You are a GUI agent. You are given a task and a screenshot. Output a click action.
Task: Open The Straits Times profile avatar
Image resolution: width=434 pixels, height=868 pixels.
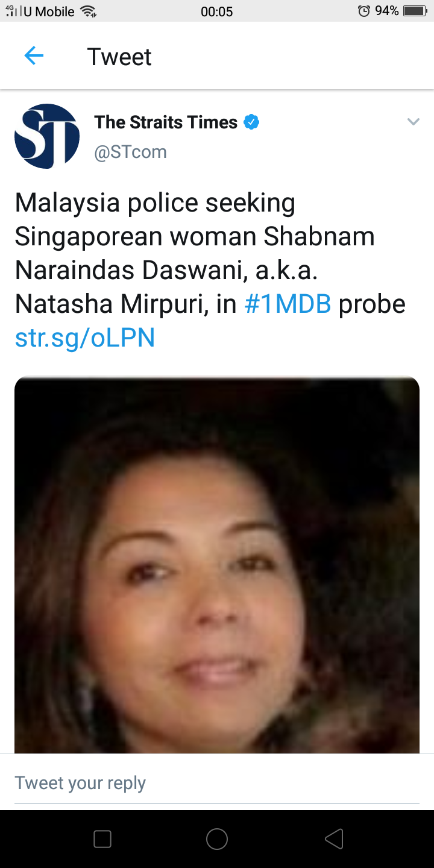pyautogui.click(x=47, y=136)
